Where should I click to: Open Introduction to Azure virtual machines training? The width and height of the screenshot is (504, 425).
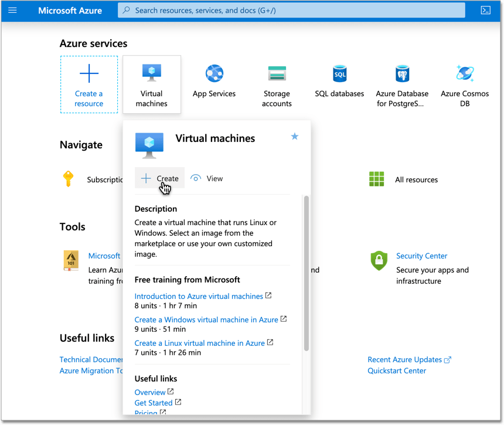coord(199,296)
